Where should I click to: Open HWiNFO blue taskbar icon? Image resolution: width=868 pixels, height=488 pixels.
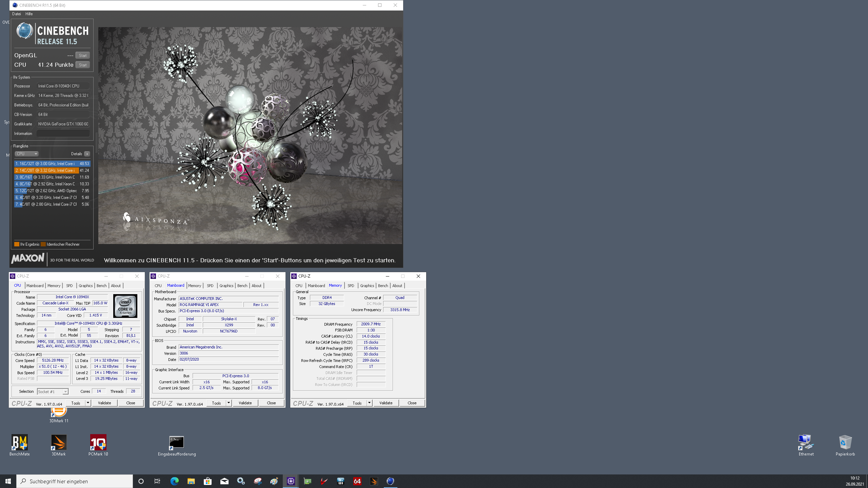pyautogui.click(x=340, y=481)
